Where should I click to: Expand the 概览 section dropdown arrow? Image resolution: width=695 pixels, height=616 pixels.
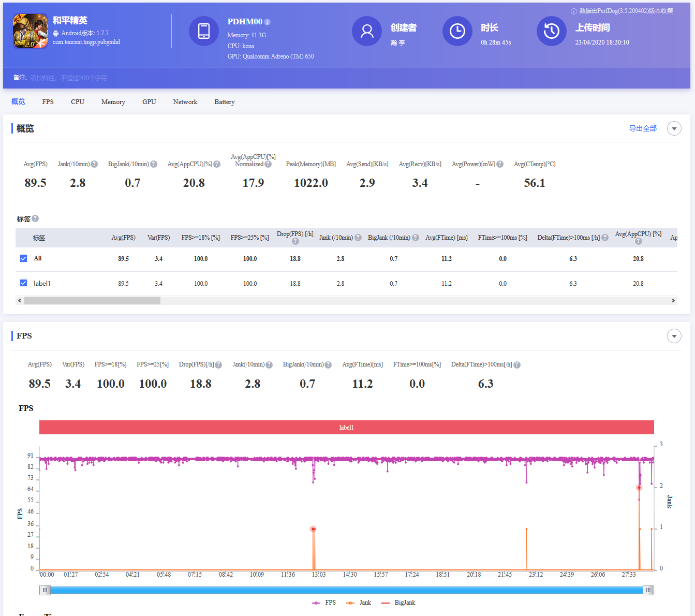pyautogui.click(x=674, y=128)
